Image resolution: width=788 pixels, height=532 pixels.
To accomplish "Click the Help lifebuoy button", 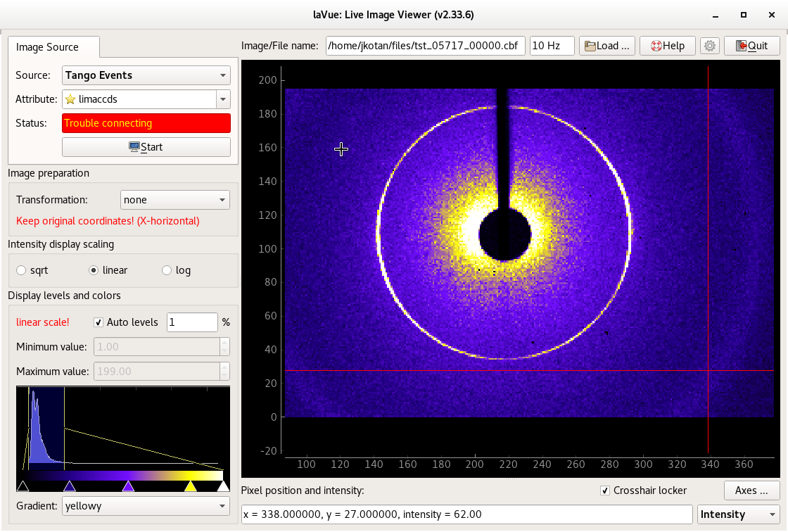I will (x=667, y=46).
